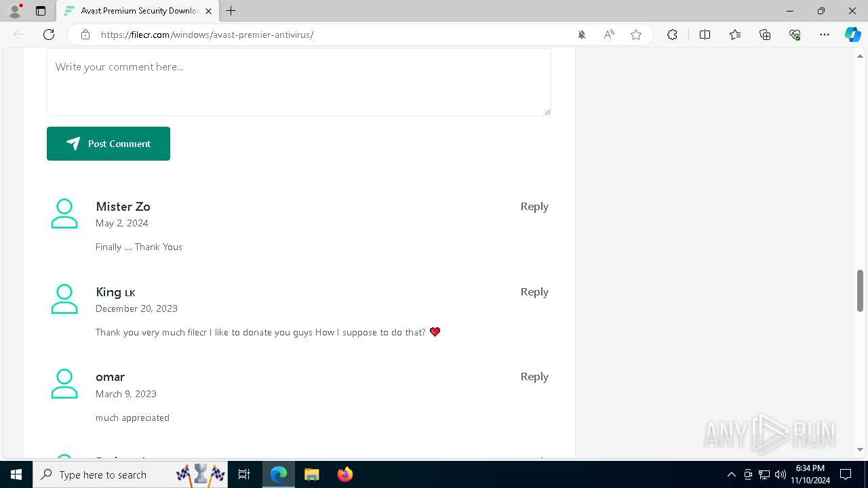Add this page to favorites star

(636, 35)
